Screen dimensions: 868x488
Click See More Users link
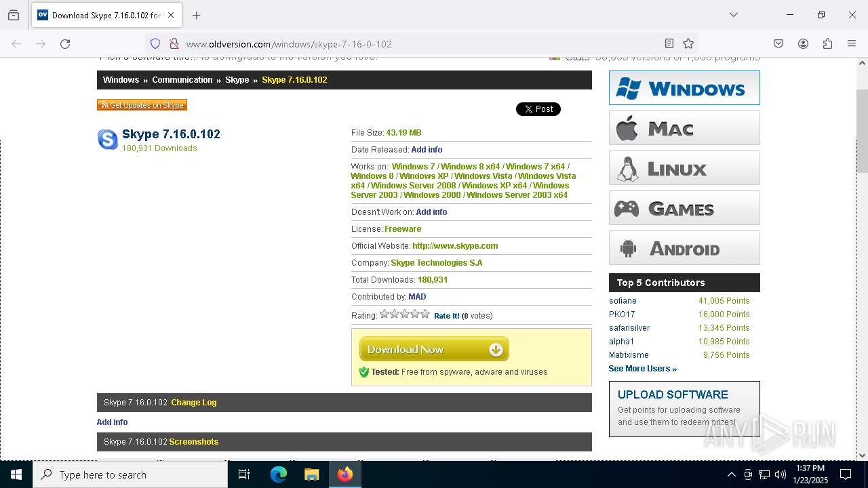[x=642, y=369]
